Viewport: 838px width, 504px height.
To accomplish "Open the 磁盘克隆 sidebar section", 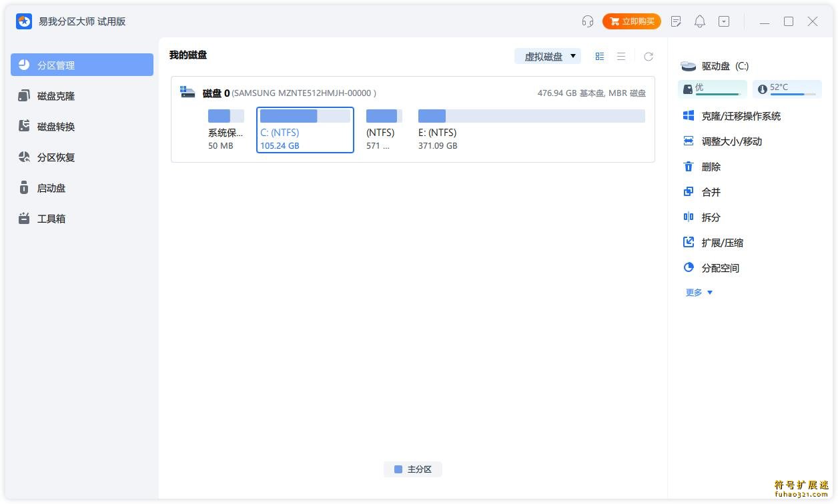I will click(82, 95).
